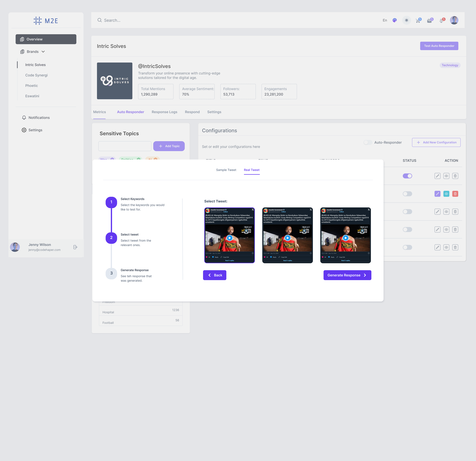Select Intric Solves brand in sidebar
This screenshot has height=461, width=476.
(35, 65)
